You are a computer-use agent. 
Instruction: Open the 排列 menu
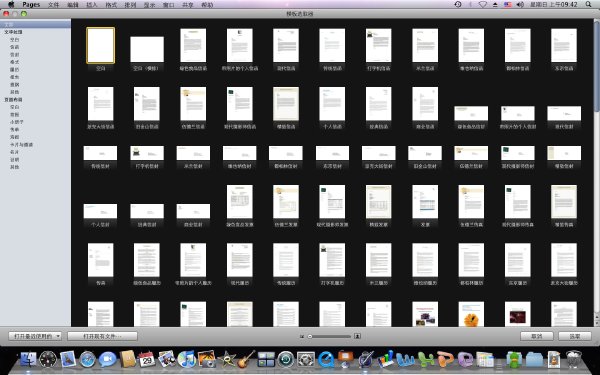pyautogui.click(x=130, y=5)
